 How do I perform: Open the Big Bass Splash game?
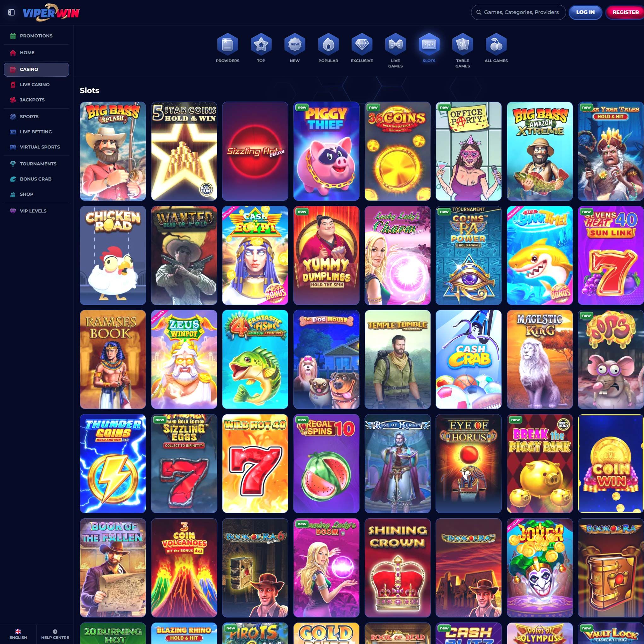113,151
